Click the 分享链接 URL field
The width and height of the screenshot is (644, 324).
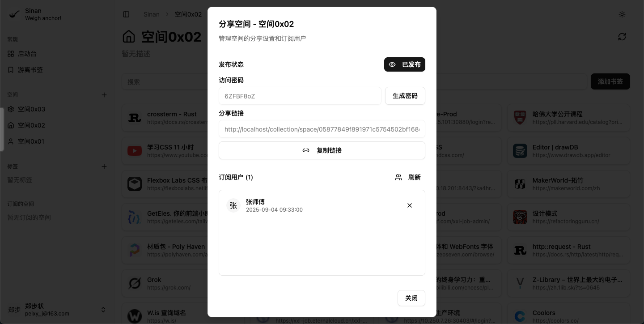pos(322,129)
